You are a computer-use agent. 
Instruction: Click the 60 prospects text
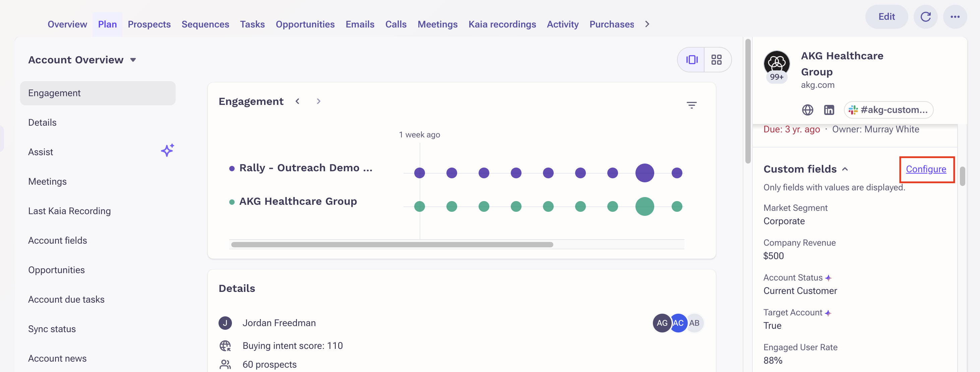click(x=269, y=364)
